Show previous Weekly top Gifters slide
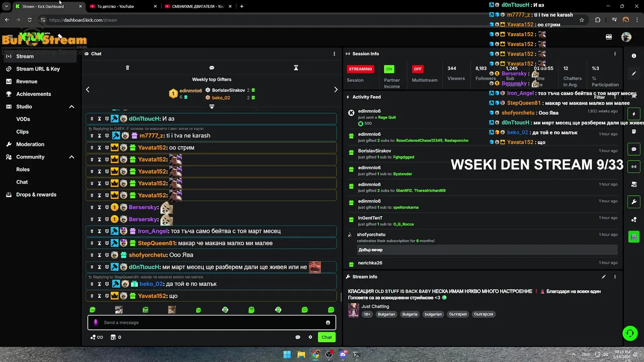644x362 pixels. [88, 89]
